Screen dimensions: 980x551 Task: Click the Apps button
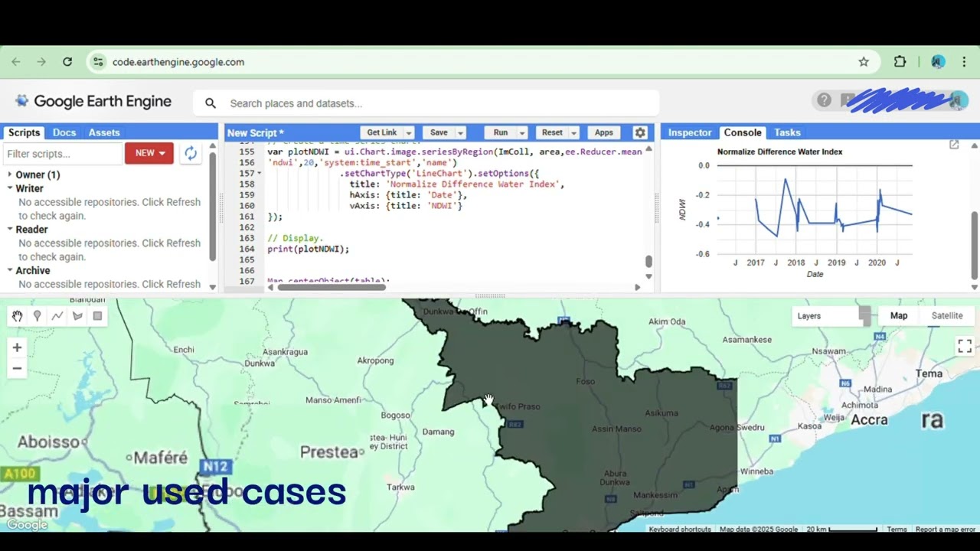604,132
